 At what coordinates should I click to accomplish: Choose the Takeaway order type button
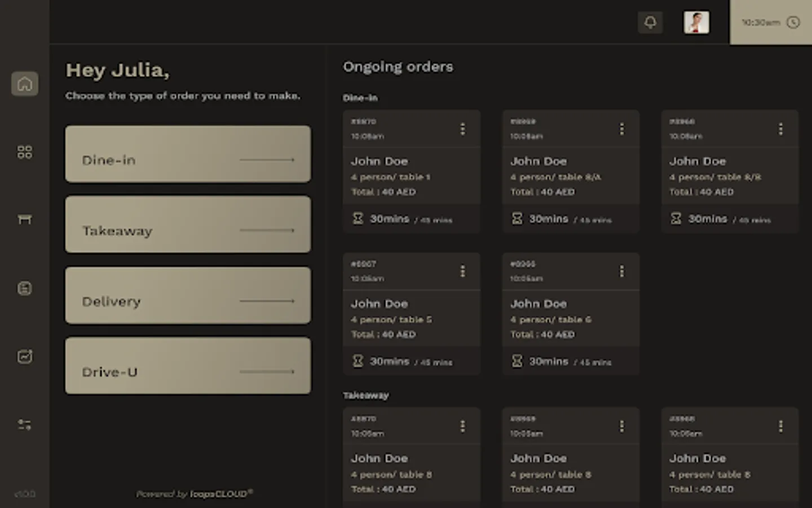pyautogui.click(x=188, y=225)
